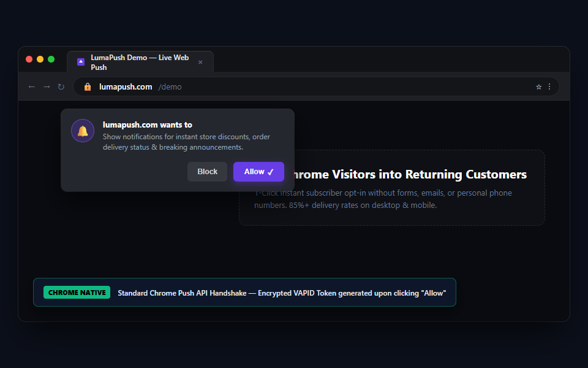Click the green maximize dot
This screenshot has width=588, height=368.
(x=51, y=59)
